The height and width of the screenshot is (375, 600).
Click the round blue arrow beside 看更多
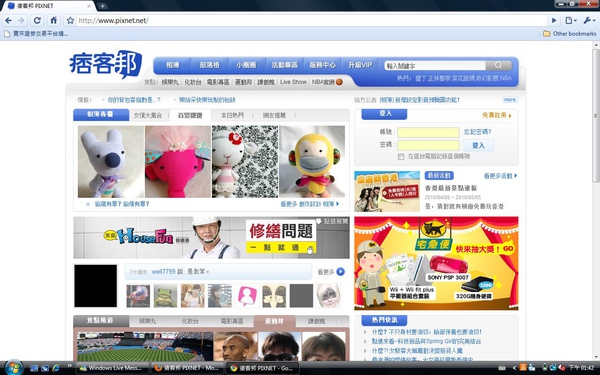tap(340, 272)
